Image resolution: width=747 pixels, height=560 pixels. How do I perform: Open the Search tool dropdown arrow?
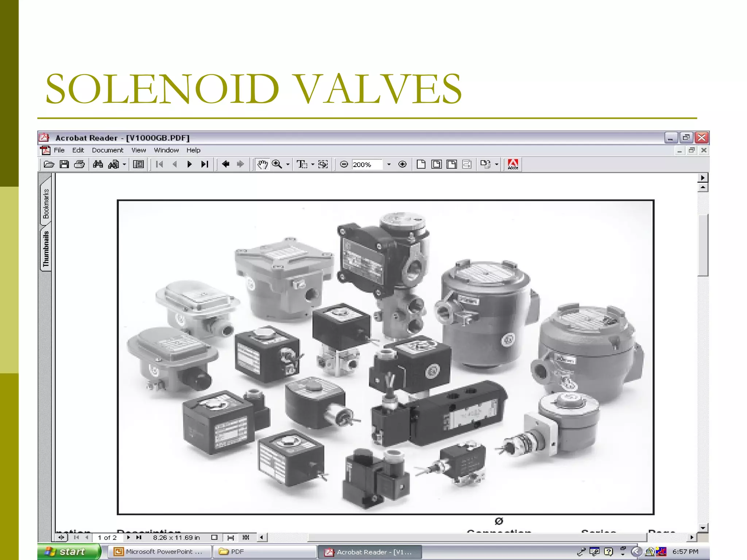tap(124, 164)
